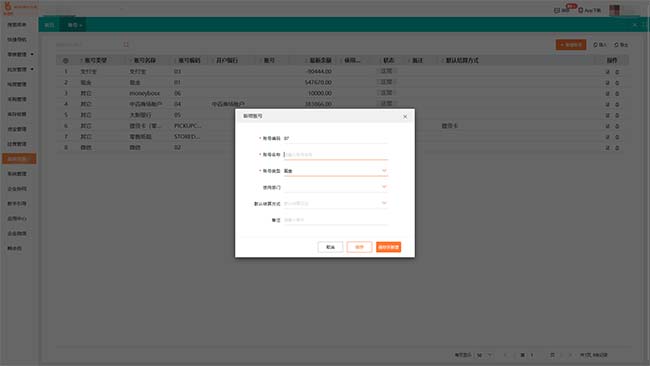Click the orange 新增账号 button above table
The width and height of the screenshot is (650, 366).
pyautogui.click(x=571, y=44)
